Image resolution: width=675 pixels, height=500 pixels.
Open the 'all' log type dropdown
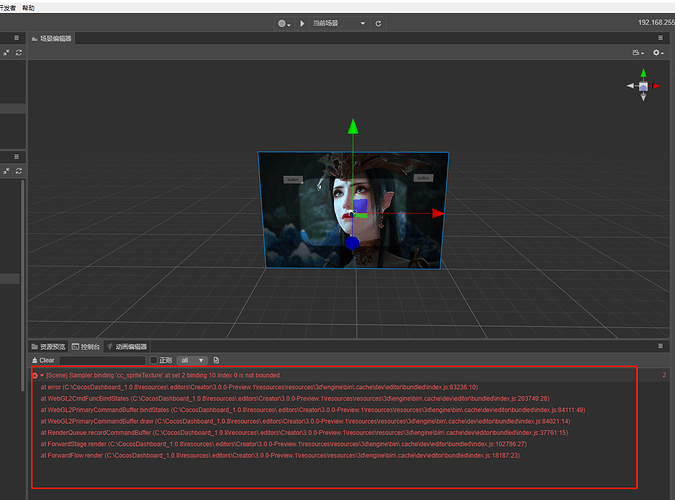tap(192, 360)
